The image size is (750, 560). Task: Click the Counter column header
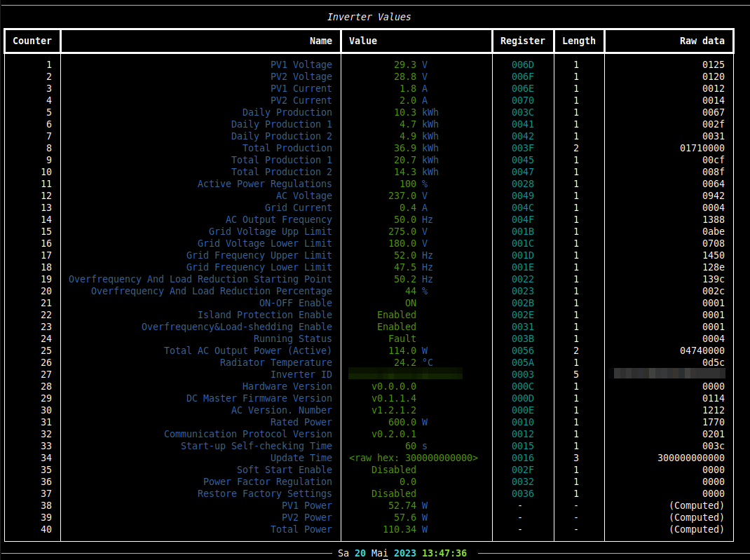(x=32, y=41)
